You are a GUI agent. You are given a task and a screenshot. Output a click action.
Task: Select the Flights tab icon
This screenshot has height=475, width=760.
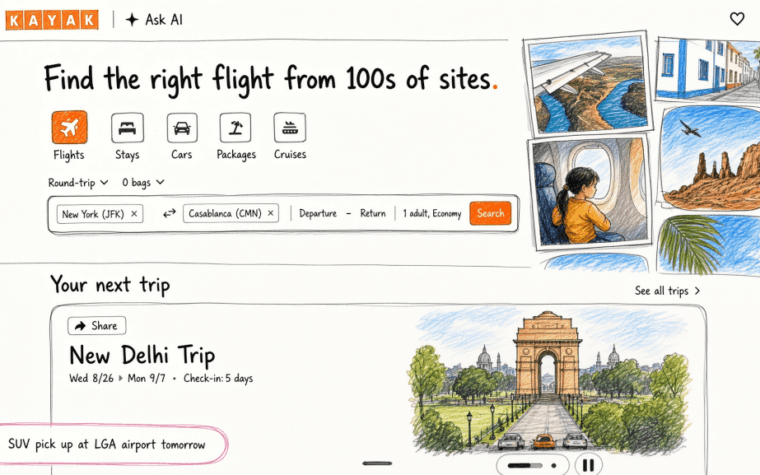point(69,127)
